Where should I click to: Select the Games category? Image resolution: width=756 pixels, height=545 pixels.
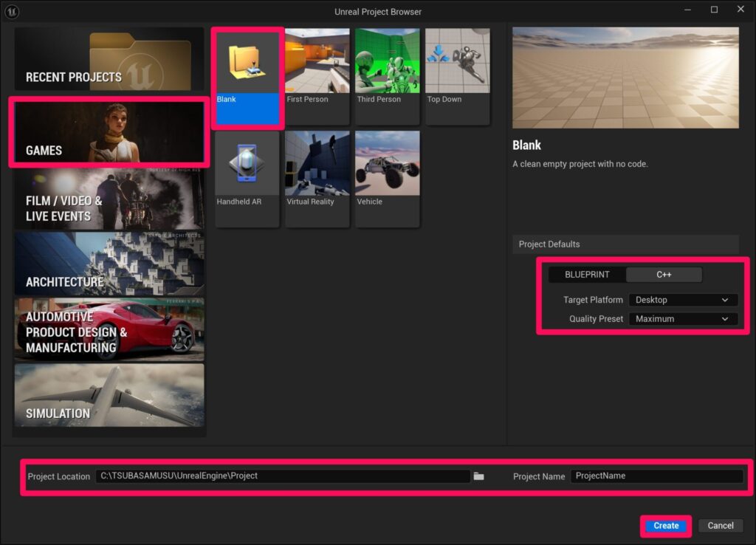pyautogui.click(x=109, y=133)
